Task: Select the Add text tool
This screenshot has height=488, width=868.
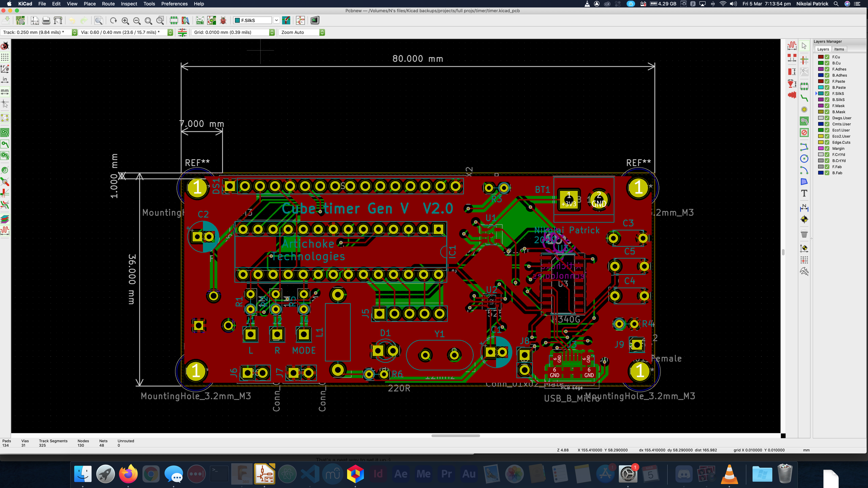Action: pos(804,193)
